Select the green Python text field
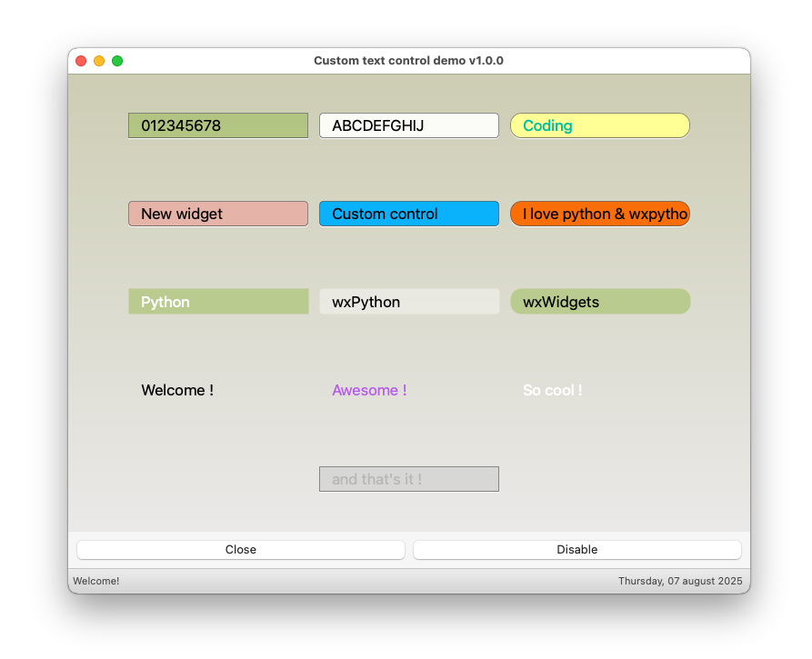The height and width of the screenshot is (659, 812). [x=218, y=302]
